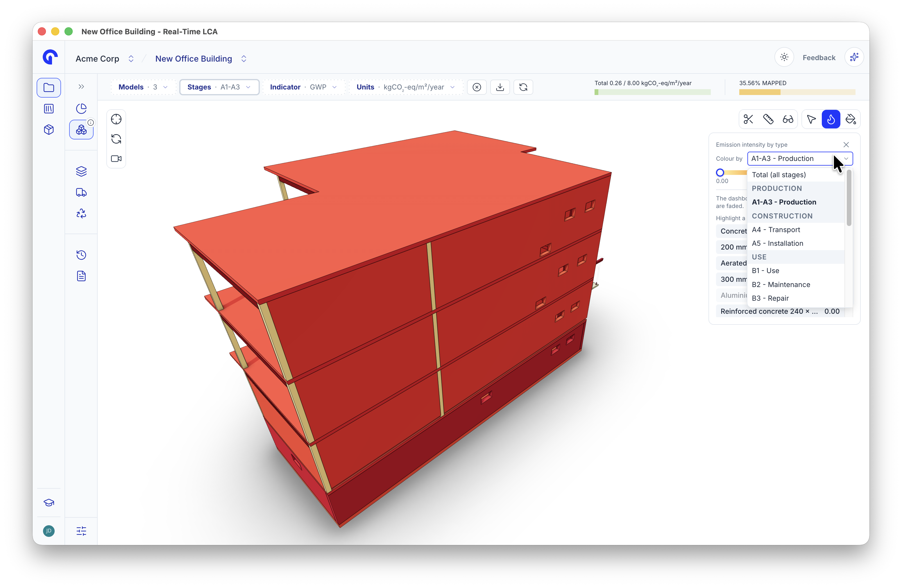The height and width of the screenshot is (588, 902).
Task: Click the 35.56% mapped progress bar
Action: click(x=797, y=92)
